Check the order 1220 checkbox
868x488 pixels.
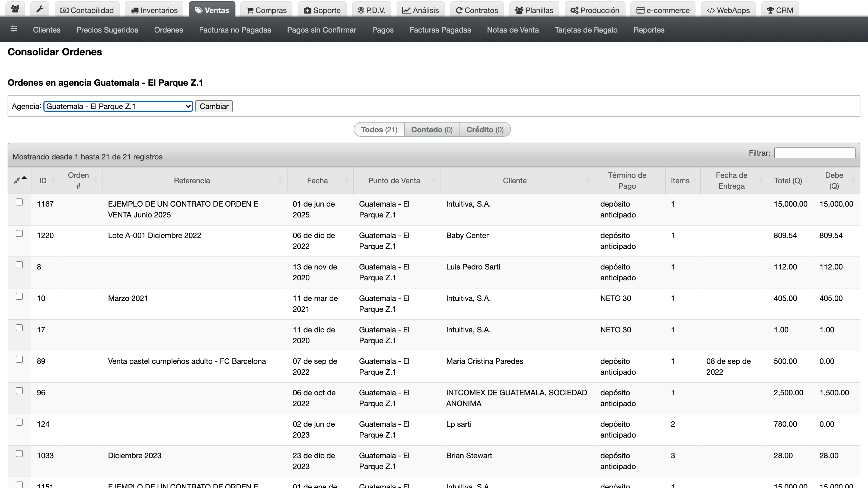[x=19, y=233]
